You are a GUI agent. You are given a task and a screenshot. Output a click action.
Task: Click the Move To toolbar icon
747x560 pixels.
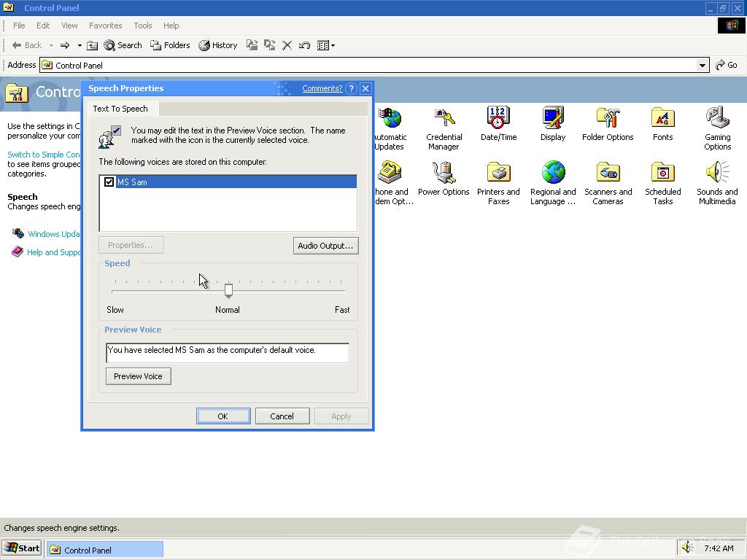[252, 45]
